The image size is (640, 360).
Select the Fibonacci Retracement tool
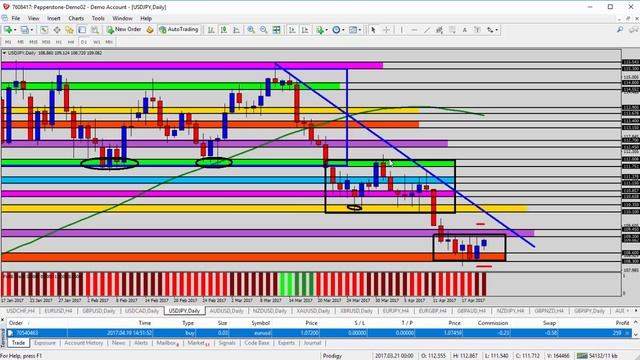452,30
